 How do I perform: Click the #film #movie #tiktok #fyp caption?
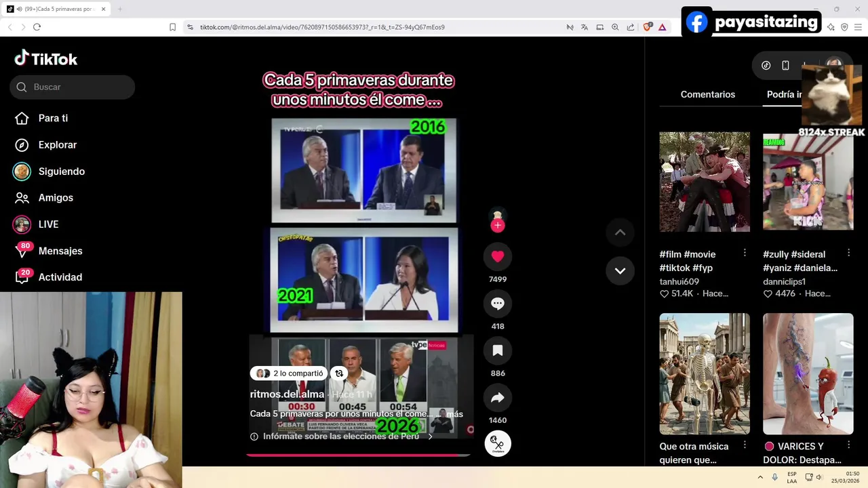(x=688, y=261)
